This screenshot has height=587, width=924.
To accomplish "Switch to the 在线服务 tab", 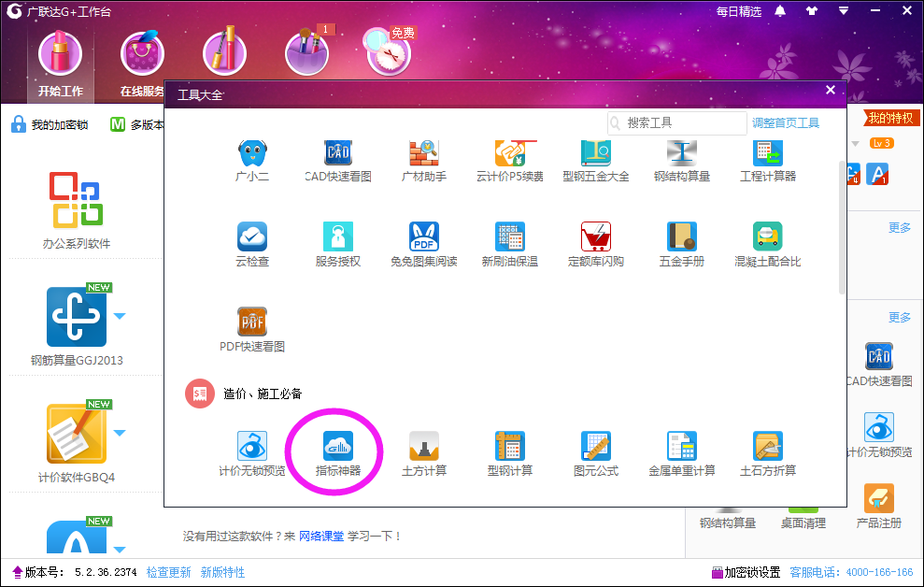I will click(x=142, y=64).
